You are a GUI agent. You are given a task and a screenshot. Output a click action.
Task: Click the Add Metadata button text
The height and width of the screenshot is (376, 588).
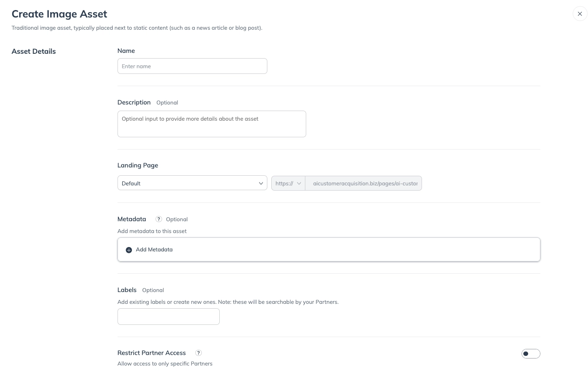[154, 250]
